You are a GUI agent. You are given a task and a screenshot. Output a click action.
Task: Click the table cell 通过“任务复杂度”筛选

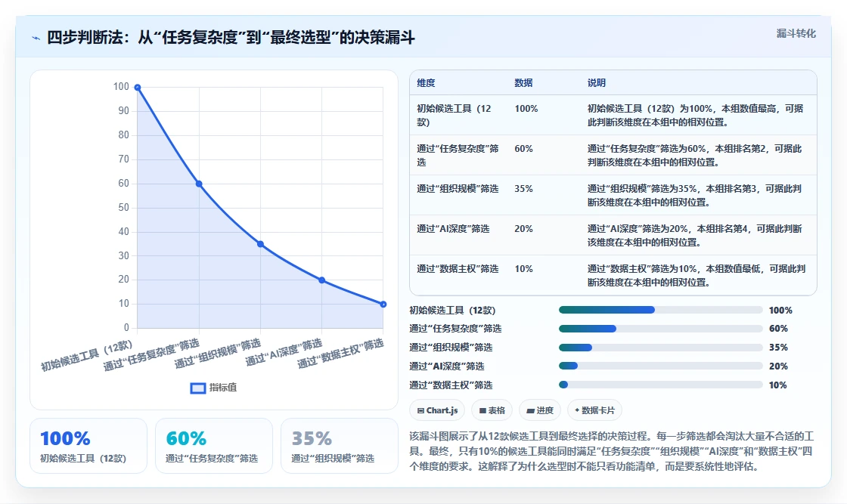458,155
